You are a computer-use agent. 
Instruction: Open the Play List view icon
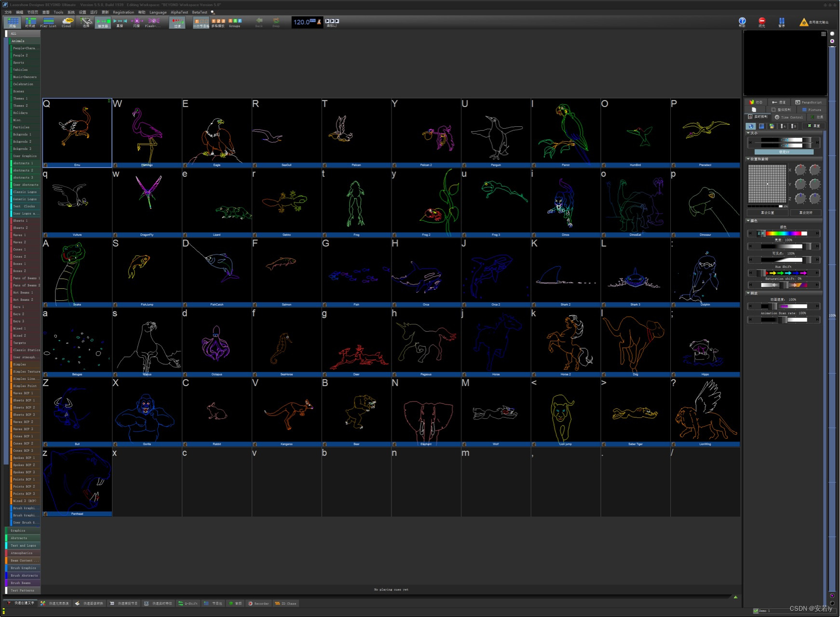pyautogui.click(x=48, y=22)
